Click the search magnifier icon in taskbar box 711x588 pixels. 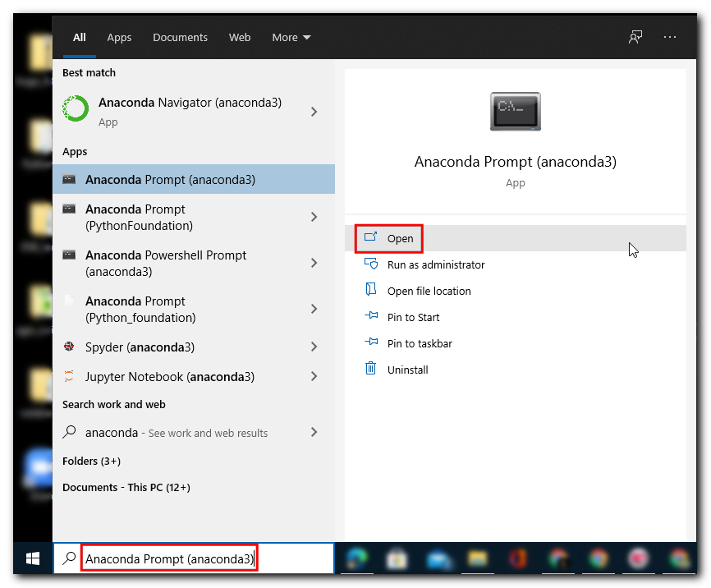click(x=69, y=558)
